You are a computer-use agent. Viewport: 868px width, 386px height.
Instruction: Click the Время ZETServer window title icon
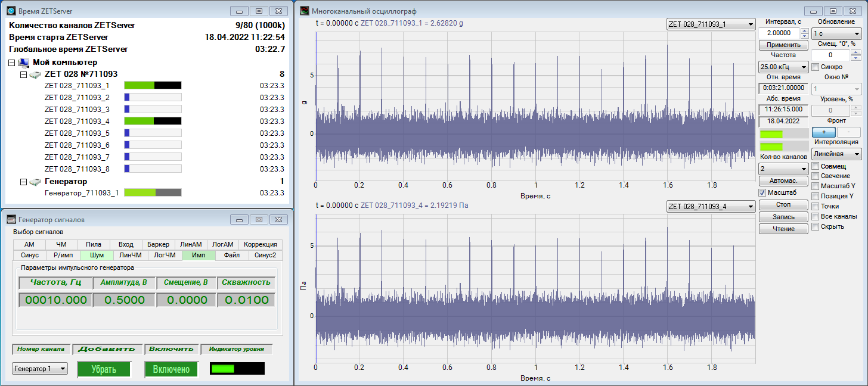point(11,11)
